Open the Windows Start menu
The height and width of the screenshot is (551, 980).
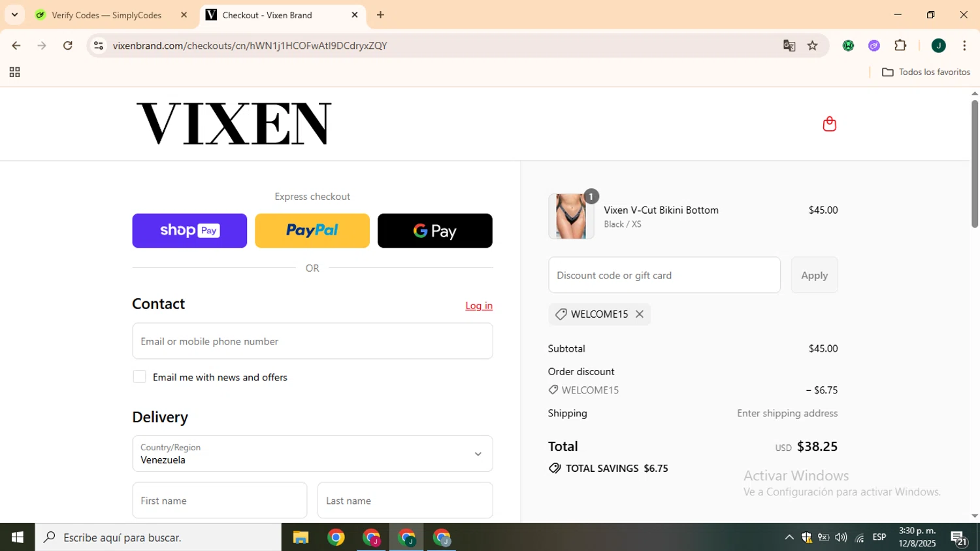(x=17, y=537)
